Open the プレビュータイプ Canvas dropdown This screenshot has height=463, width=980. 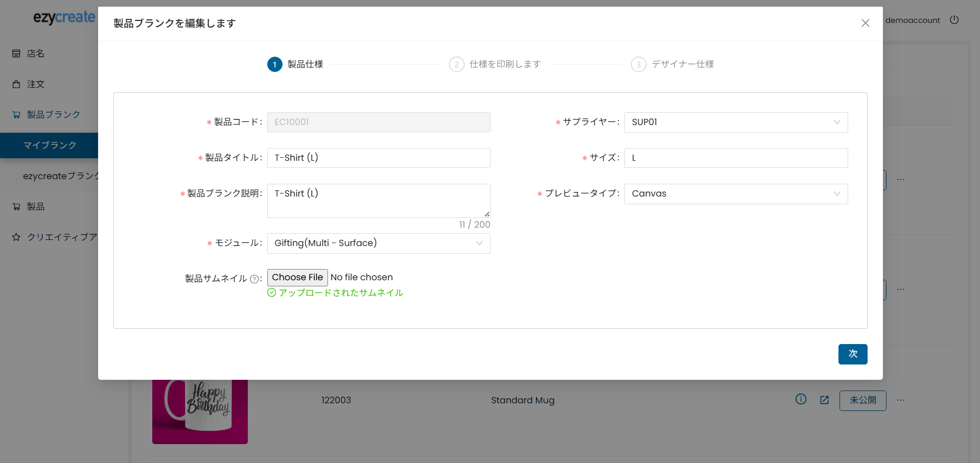(735, 194)
